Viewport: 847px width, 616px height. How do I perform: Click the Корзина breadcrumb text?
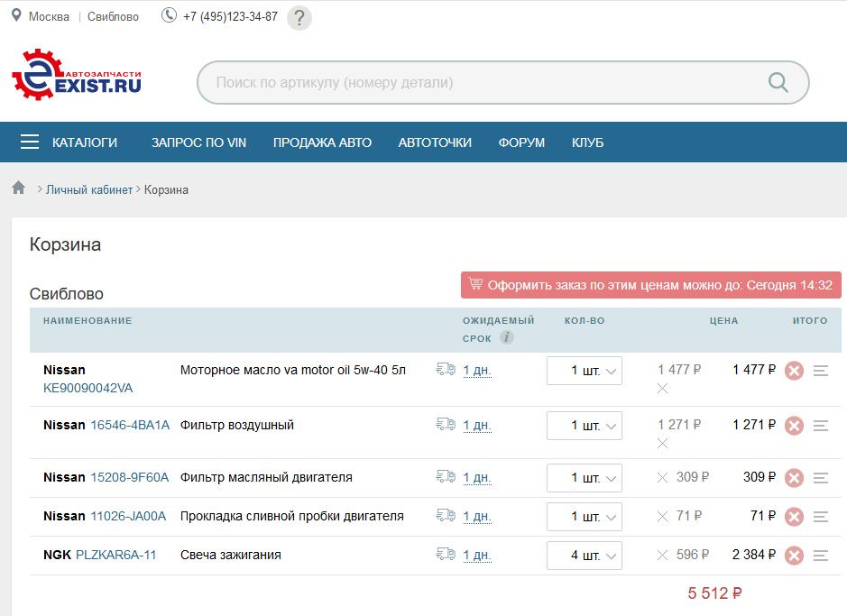tap(166, 189)
